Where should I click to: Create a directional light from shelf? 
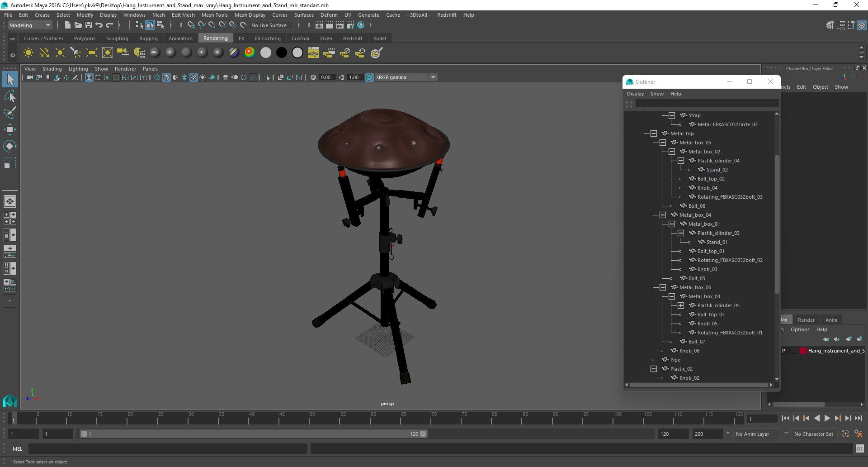coord(44,53)
